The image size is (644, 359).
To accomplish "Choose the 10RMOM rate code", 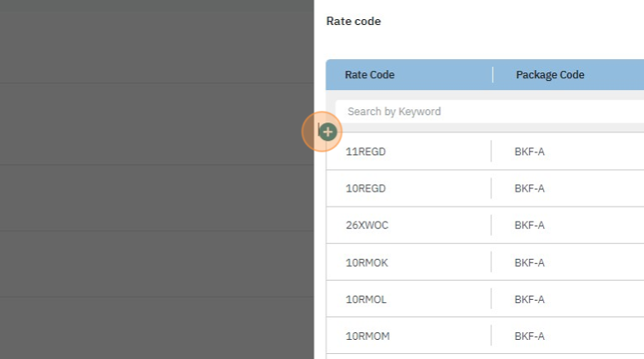I will pyautogui.click(x=367, y=337).
